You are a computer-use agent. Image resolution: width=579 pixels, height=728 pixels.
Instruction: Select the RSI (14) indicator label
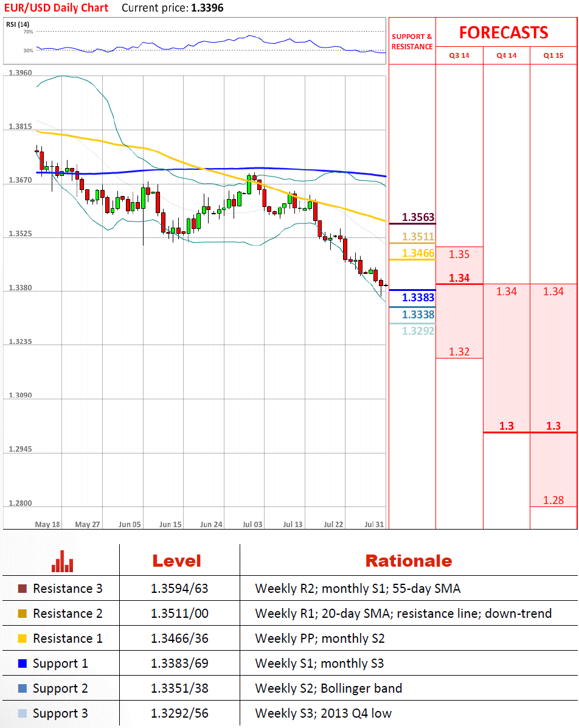[18, 24]
